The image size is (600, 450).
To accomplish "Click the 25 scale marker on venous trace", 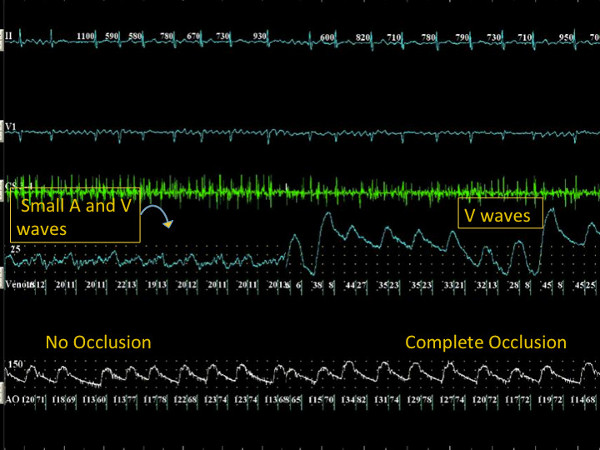I will 15,249.
